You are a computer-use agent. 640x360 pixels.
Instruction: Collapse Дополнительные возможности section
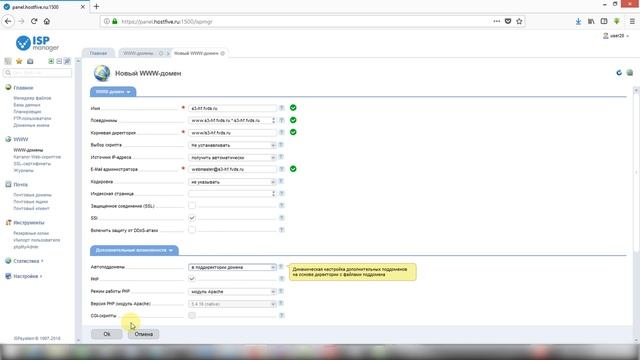134,250
